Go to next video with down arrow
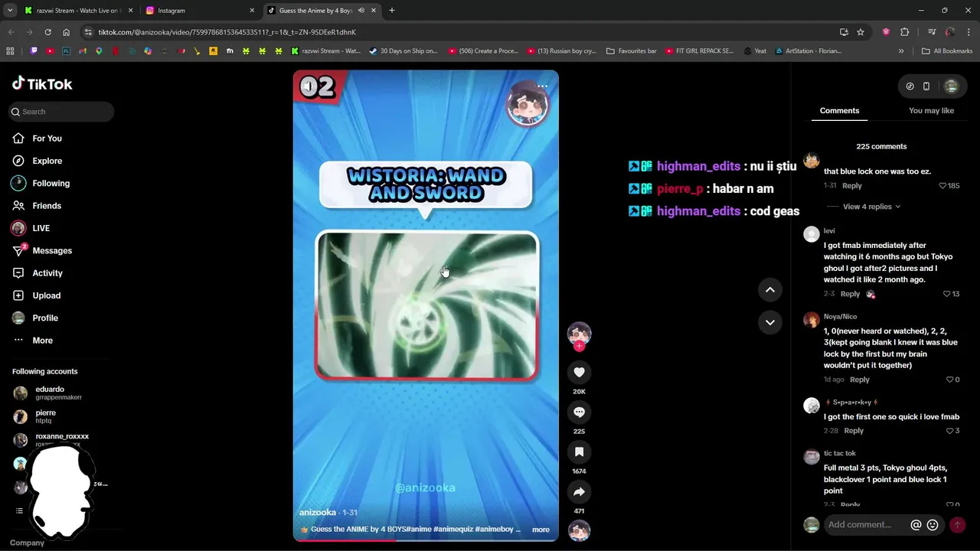The width and height of the screenshot is (980, 551). click(x=769, y=322)
